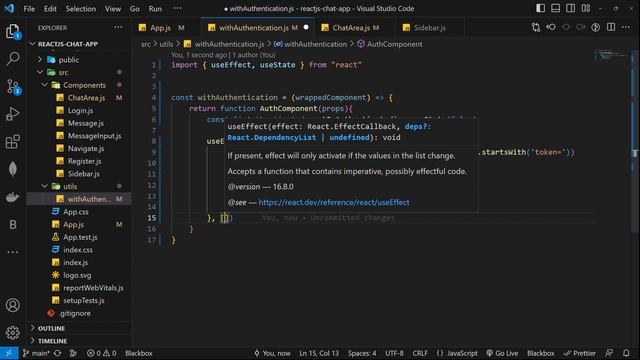Toggle primary side bar layout icon

(x=540, y=8)
